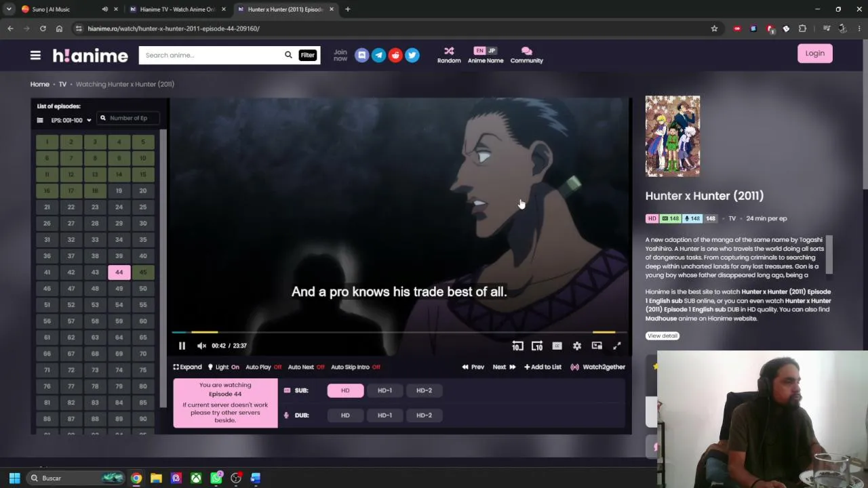Select SUB server HD
Image resolution: width=868 pixels, height=488 pixels.
click(345, 390)
